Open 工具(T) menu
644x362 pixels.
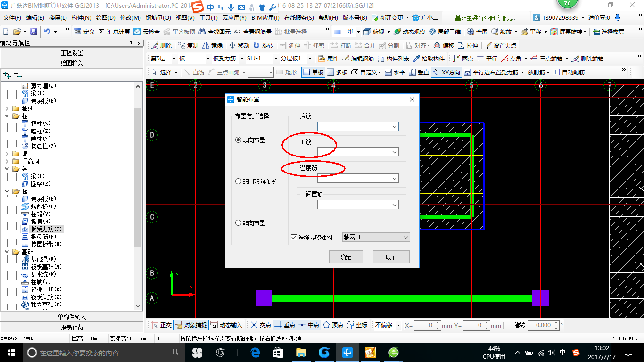[x=208, y=18]
